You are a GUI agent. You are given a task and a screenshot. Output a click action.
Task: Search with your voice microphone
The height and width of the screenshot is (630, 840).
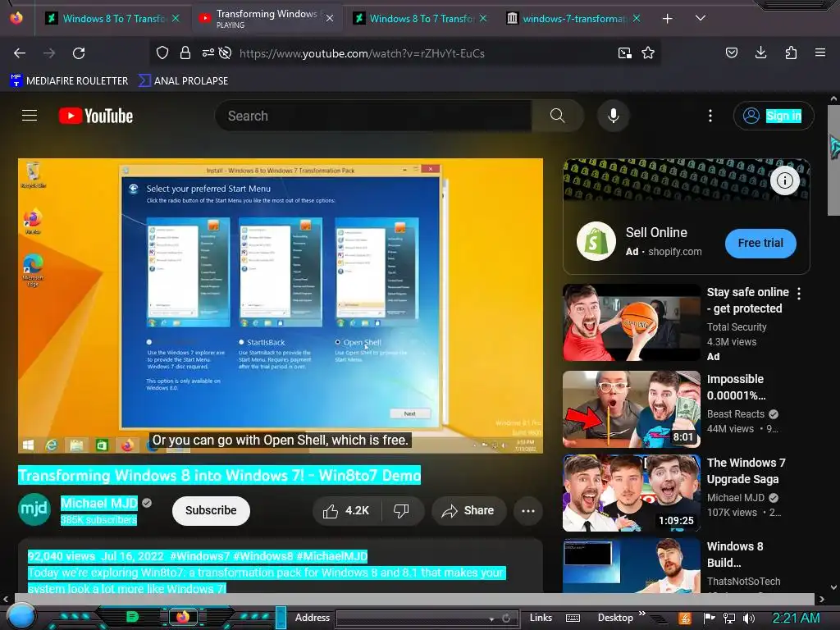click(614, 116)
